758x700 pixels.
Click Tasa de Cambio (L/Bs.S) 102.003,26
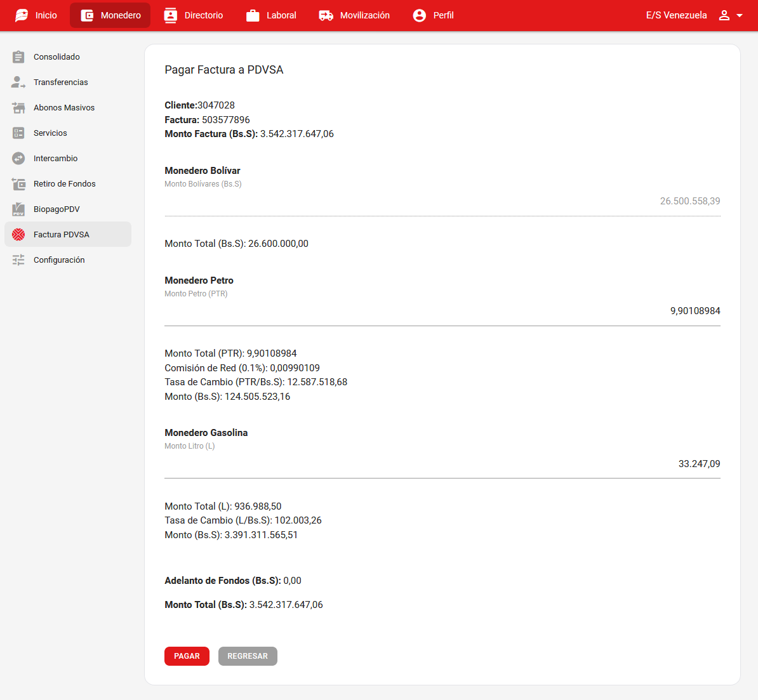[x=243, y=520]
